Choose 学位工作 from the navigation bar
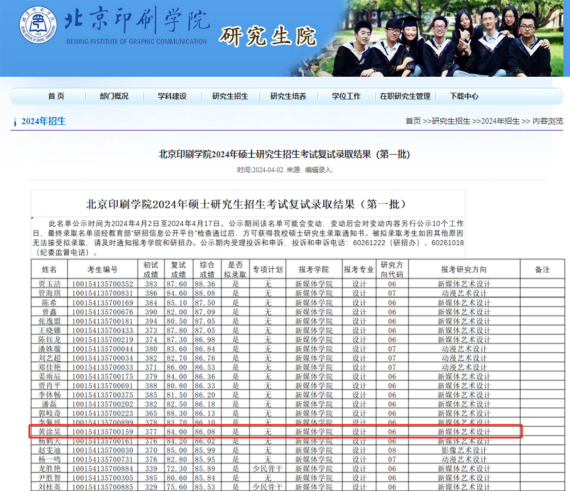The height and width of the screenshot is (492, 570). point(346,96)
